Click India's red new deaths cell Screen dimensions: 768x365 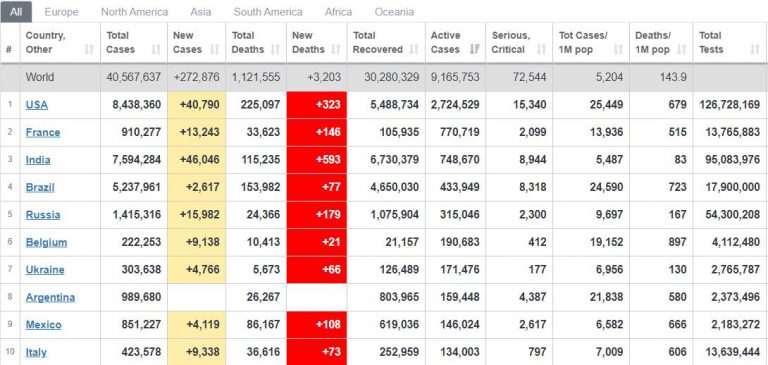[316, 160]
